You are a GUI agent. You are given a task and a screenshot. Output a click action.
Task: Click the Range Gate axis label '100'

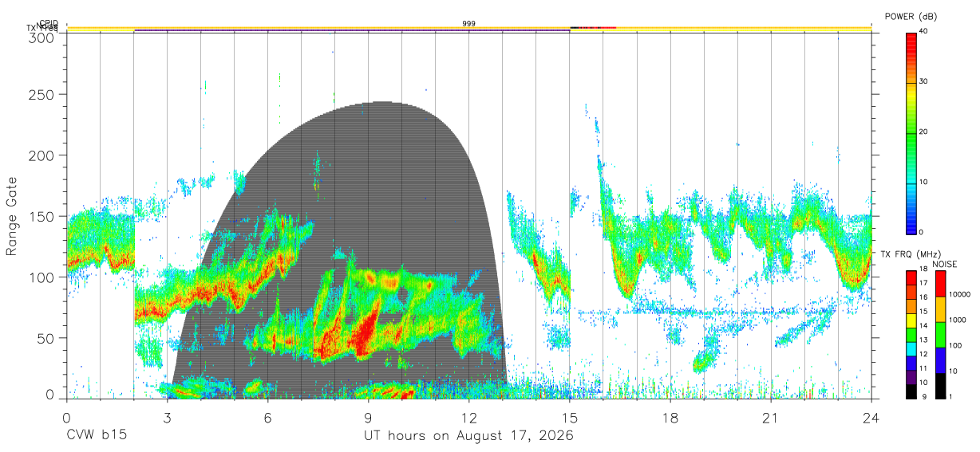coord(42,277)
